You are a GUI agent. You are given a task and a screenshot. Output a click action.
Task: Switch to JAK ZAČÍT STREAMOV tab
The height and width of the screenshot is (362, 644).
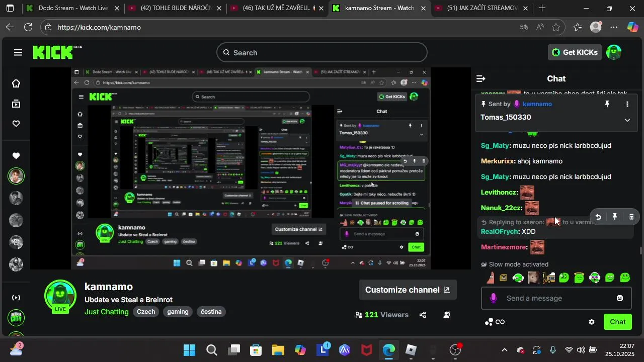(482, 8)
